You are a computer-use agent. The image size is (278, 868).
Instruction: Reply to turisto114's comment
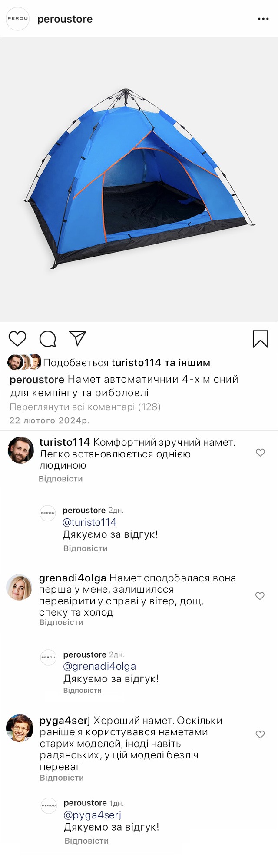(x=60, y=479)
